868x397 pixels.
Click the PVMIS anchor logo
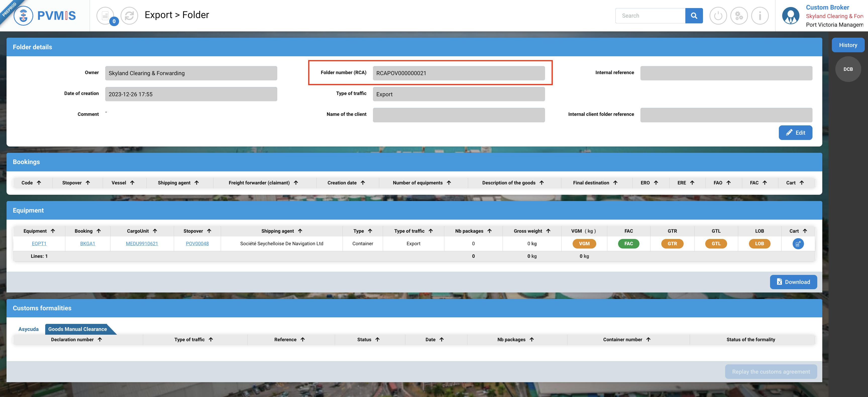coord(24,16)
